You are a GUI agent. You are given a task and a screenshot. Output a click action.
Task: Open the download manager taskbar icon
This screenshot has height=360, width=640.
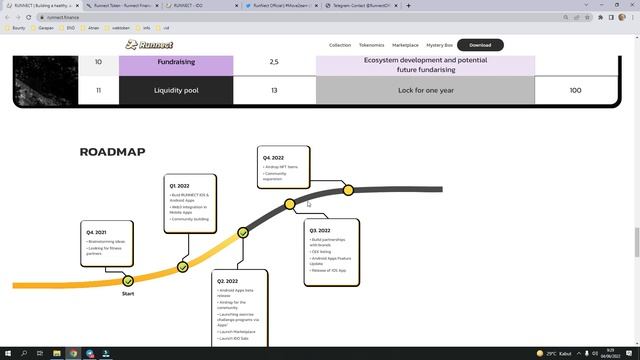point(106,353)
